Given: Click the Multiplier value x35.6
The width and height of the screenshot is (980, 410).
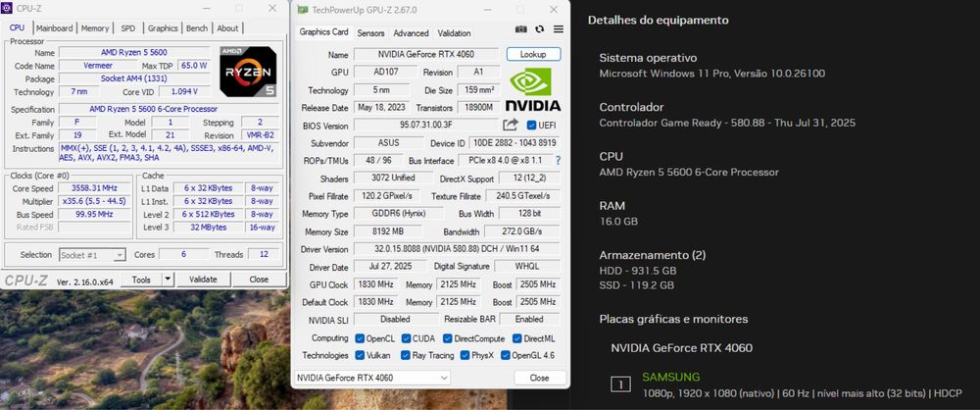Looking at the screenshot, I should point(95,201).
